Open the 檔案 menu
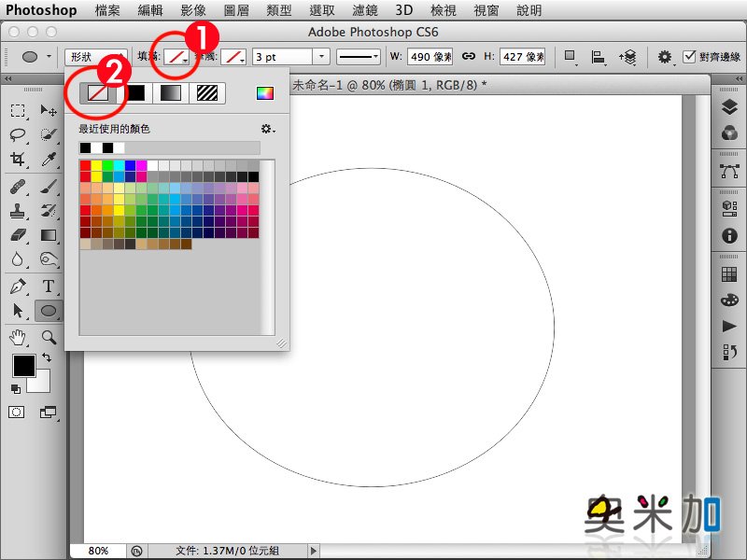The width and height of the screenshot is (747, 560). click(107, 10)
